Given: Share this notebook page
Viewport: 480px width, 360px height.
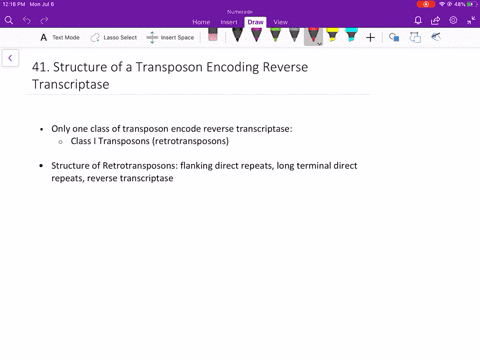Looking at the screenshot, I should coord(435,21).
